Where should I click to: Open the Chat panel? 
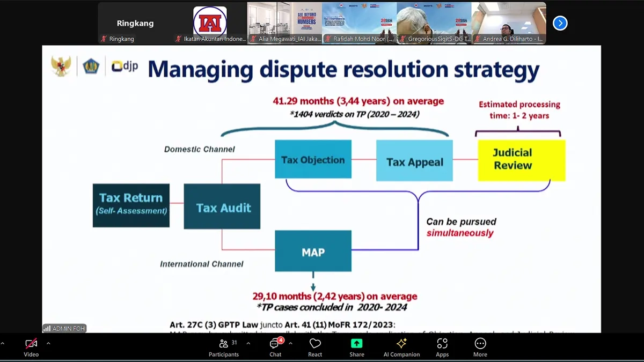[275, 346]
